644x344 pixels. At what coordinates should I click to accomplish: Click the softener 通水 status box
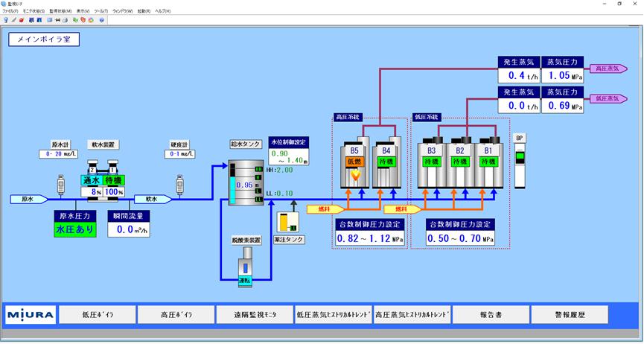tap(91, 180)
